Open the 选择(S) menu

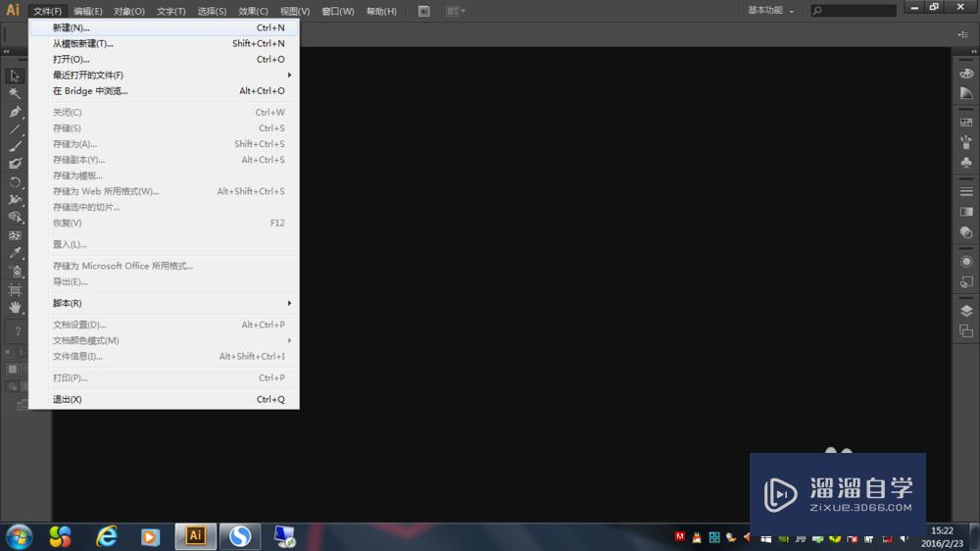[212, 11]
